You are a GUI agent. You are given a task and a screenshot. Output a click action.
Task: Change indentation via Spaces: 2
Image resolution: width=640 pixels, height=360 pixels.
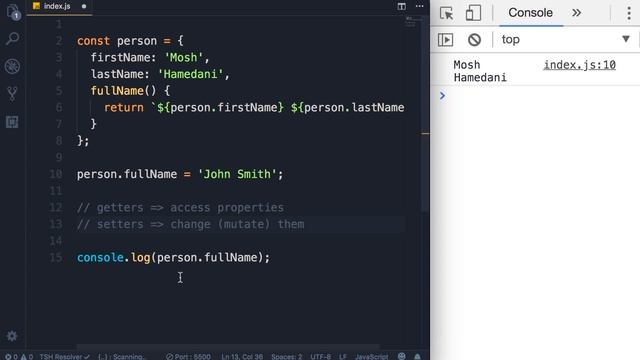287,356
